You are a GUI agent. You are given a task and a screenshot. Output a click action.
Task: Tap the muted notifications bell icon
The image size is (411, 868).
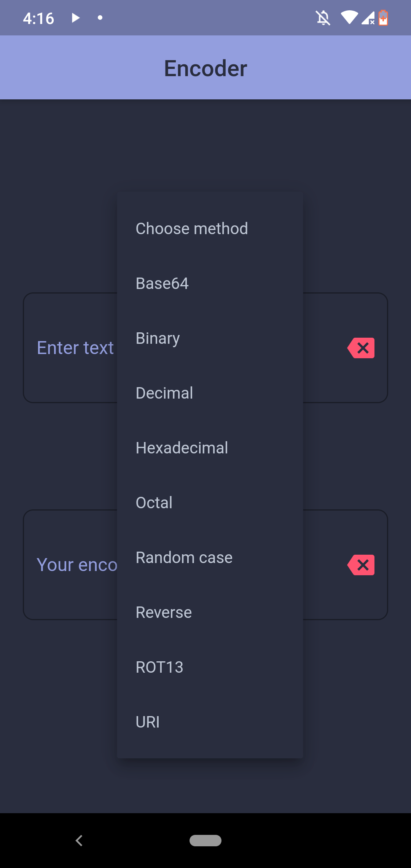pos(323,18)
